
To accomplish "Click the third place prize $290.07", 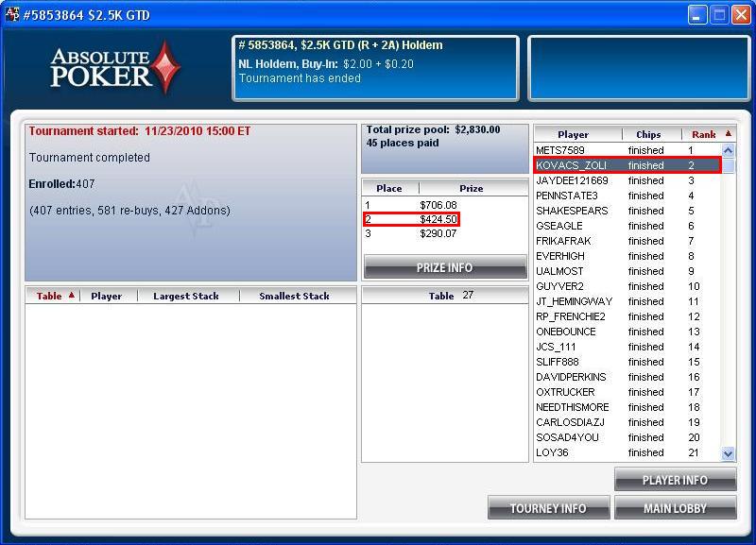I will click(438, 233).
